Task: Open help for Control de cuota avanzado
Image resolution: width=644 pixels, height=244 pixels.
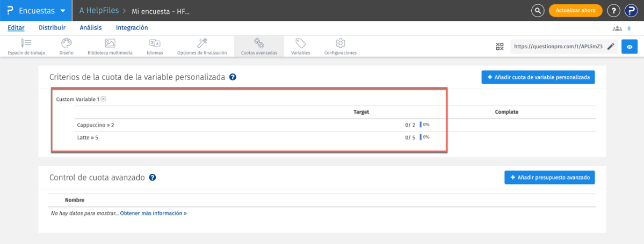Action: pos(153,178)
